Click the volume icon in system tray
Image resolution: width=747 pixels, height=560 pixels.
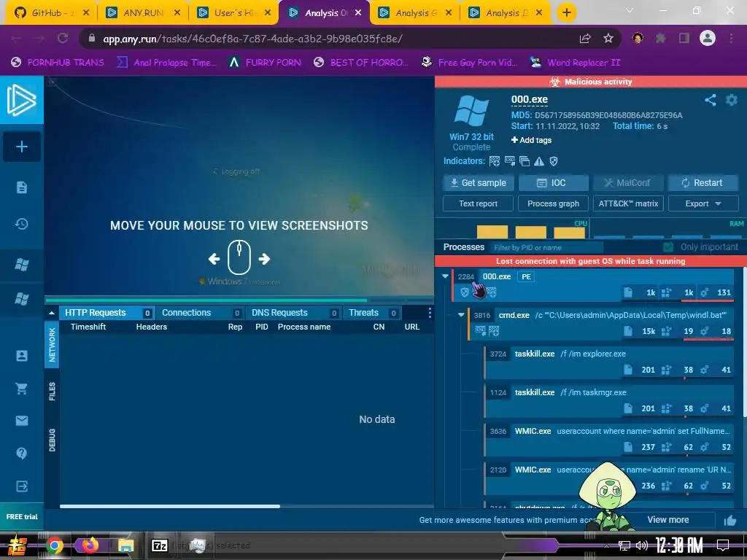click(641, 545)
